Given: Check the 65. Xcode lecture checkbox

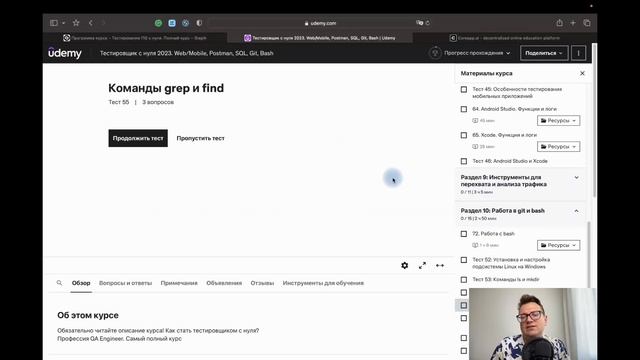Looking at the screenshot, I should 464,135.
